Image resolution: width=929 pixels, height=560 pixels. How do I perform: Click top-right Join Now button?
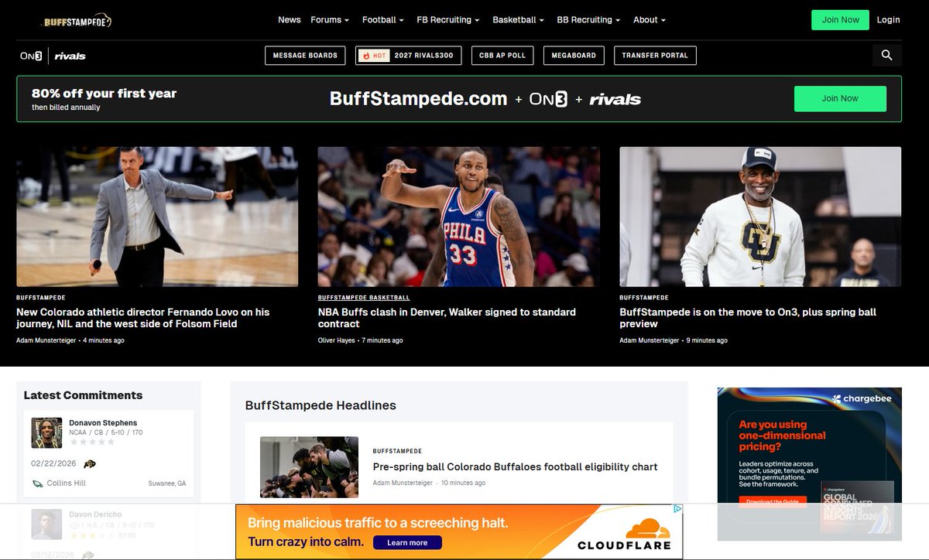point(840,20)
